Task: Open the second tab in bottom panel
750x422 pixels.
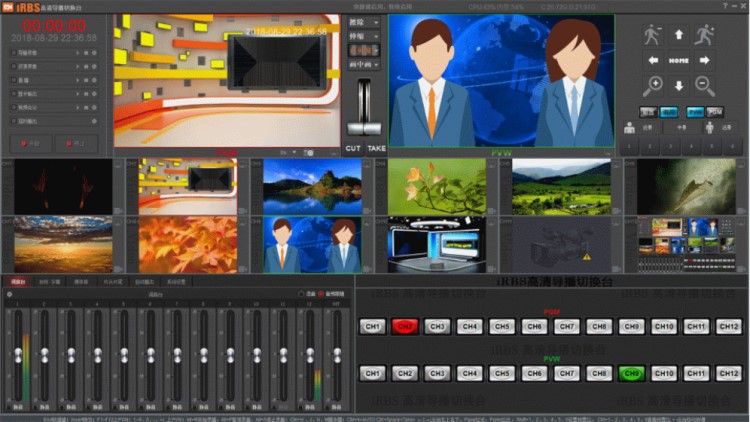Action: (49, 282)
